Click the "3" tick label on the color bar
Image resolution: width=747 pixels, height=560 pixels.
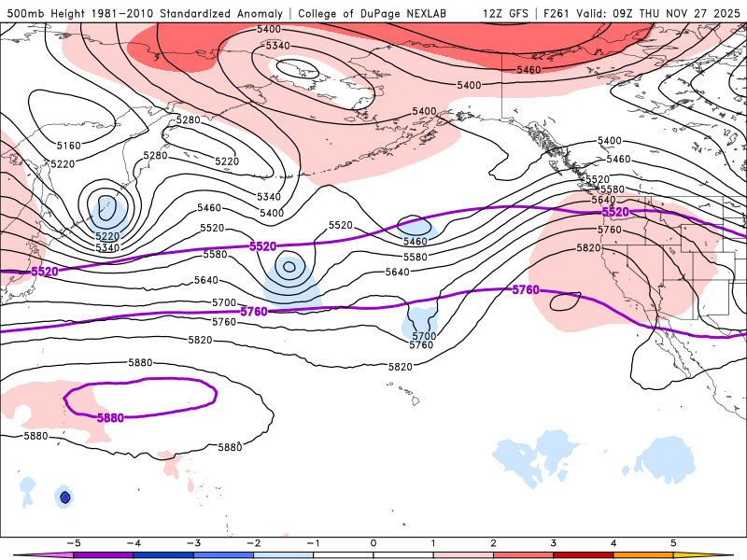tap(554, 543)
